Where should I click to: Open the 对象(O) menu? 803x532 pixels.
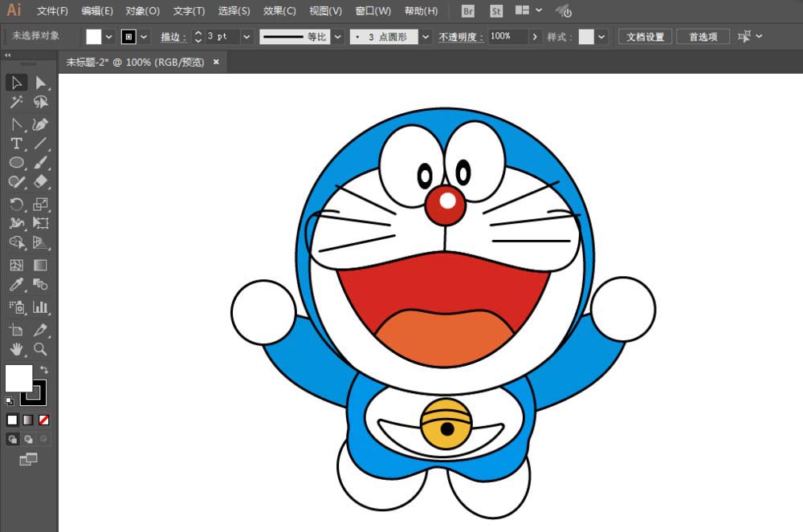tap(142, 10)
